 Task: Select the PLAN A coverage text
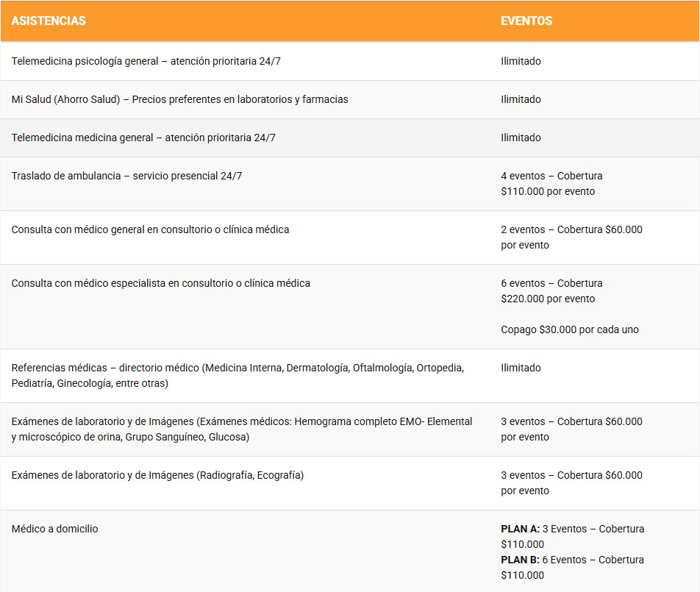pyautogui.click(x=572, y=536)
